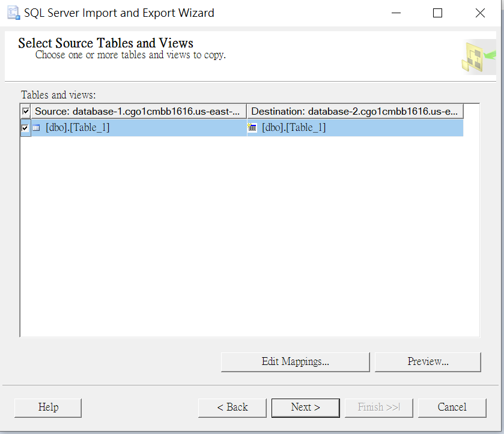Screen dimensions: 504x434
Task: Click the Source column header
Action: point(139,111)
